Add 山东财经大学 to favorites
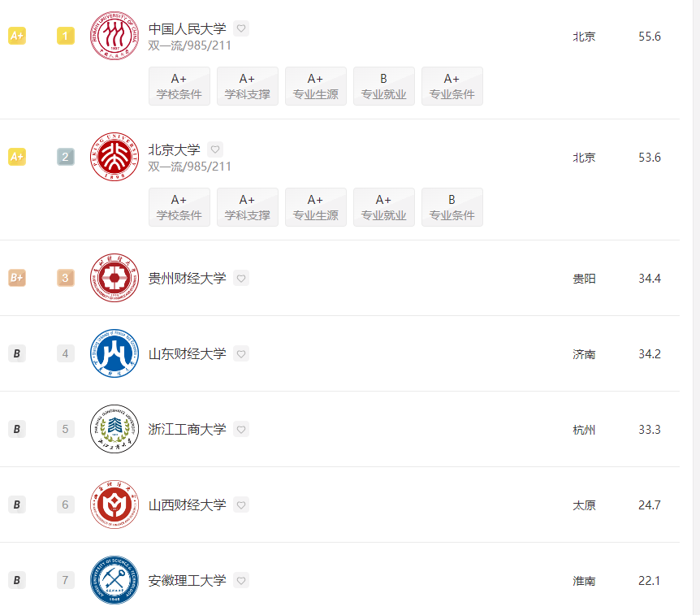Image resolution: width=700 pixels, height=615 pixels. coord(241,353)
